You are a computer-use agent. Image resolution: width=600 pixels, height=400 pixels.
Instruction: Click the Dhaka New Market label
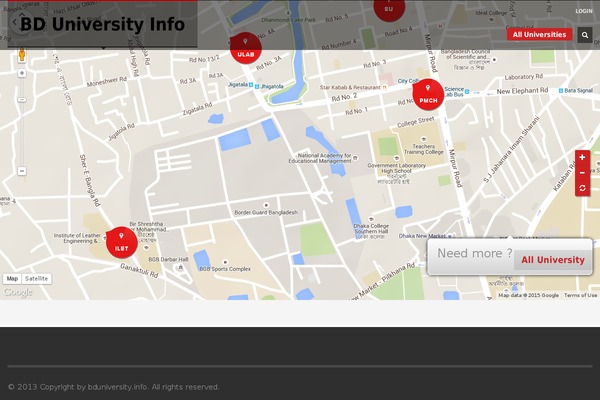pyautogui.click(x=422, y=236)
